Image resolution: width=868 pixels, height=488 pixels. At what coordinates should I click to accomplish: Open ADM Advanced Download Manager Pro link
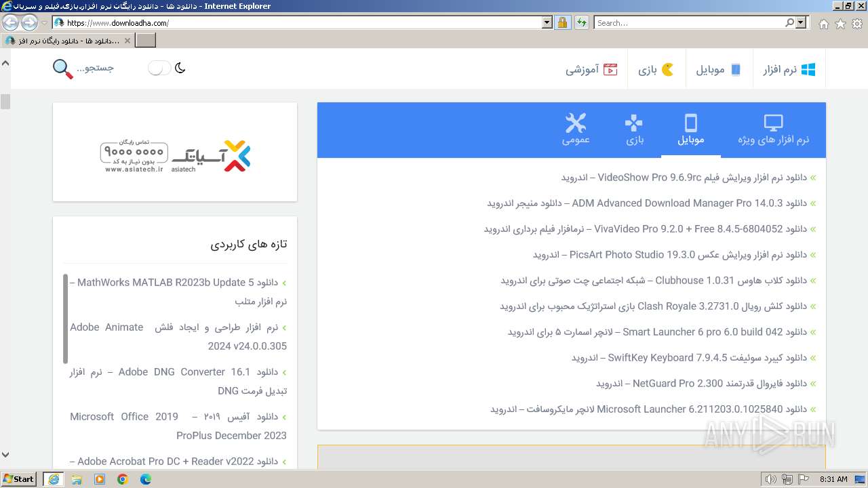(647, 203)
